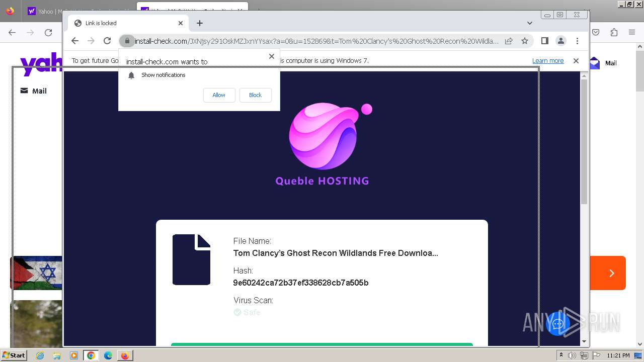The height and width of the screenshot is (362, 644).
Task: Select the first Yahoo tab in Firefox
Action: click(x=44, y=11)
